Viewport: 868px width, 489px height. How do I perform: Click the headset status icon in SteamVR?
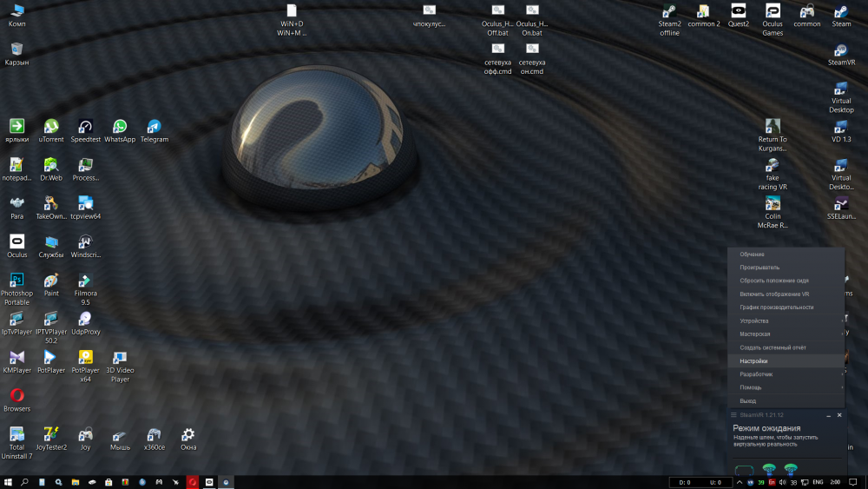click(x=744, y=470)
